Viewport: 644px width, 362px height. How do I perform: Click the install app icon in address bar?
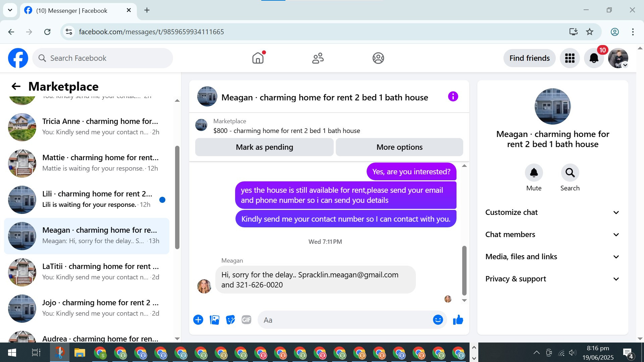pyautogui.click(x=574, y=32)
